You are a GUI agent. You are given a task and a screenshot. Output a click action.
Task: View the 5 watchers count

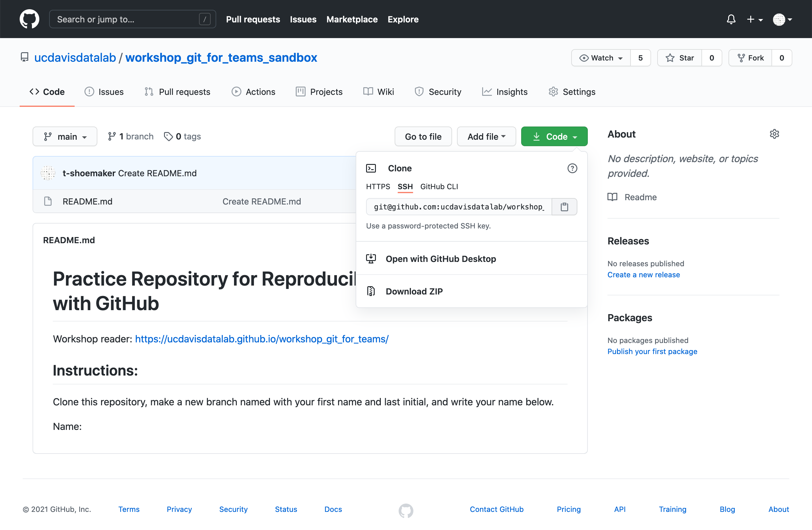640,58
